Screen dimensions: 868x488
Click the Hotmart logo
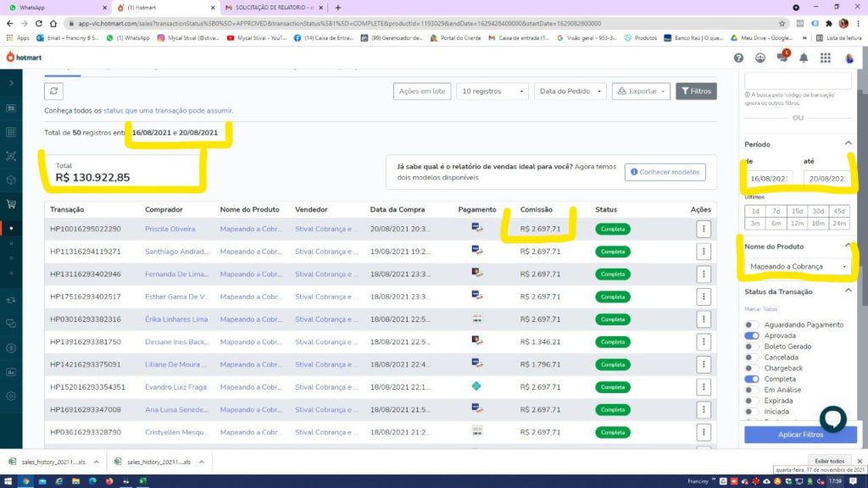pyautogui.click(x=24, y=57)
